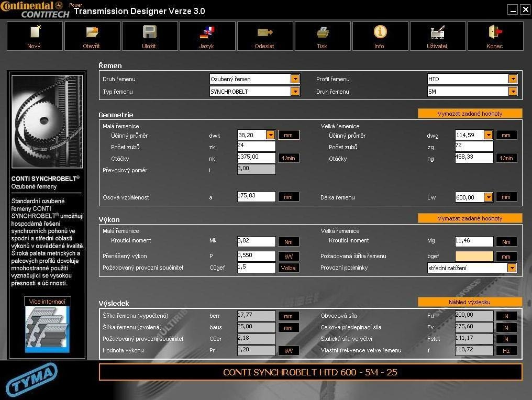Click the Nový (new) toolbar icon
532x400 pixels.
(x=35, y=36)
